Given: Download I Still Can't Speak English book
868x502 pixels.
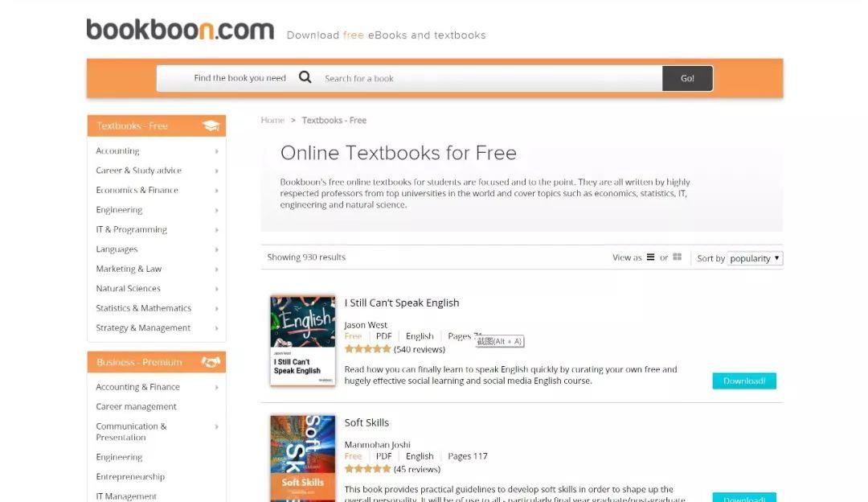Looking at the screenshot, I should (x=744, y=381).
